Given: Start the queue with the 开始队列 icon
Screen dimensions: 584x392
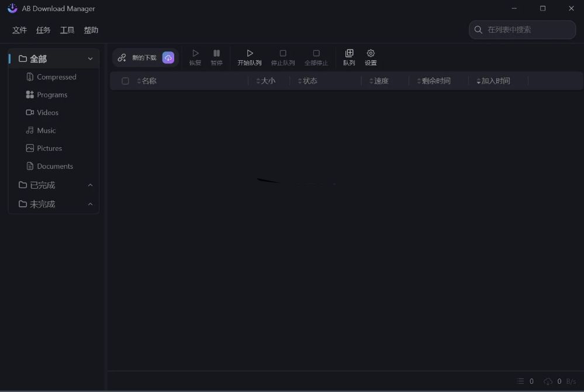Looking at the screenshot, I should click(x=250, y=57).
